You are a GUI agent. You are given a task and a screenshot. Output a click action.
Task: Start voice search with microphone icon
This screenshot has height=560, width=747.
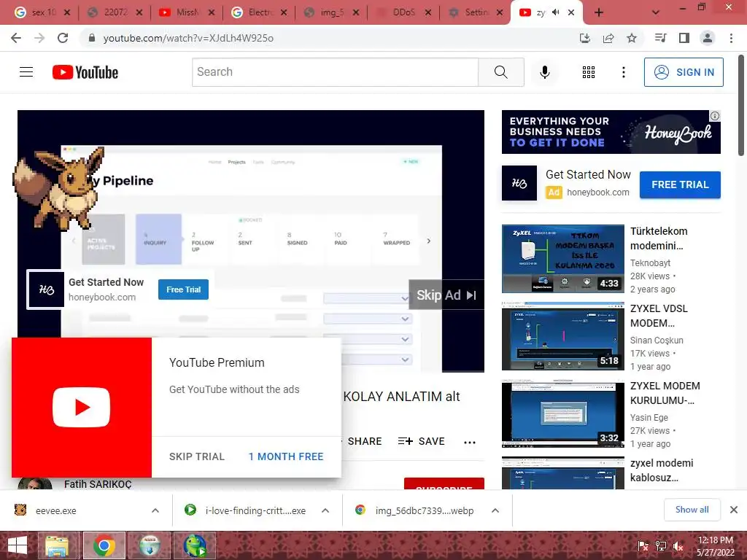544,72
